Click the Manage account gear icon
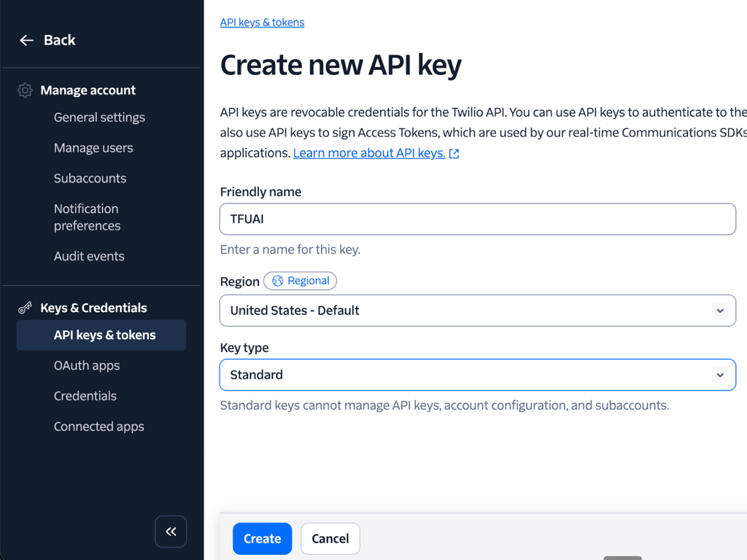The image size is (747, 560). [25, 90]
